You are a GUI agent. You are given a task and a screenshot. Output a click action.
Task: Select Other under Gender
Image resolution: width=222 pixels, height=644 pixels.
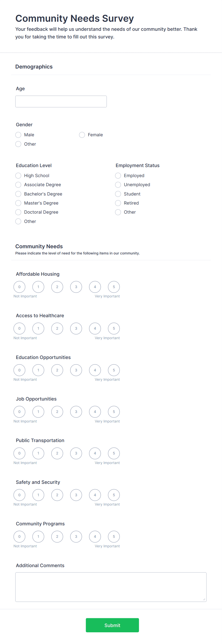[x=18, y=144]
